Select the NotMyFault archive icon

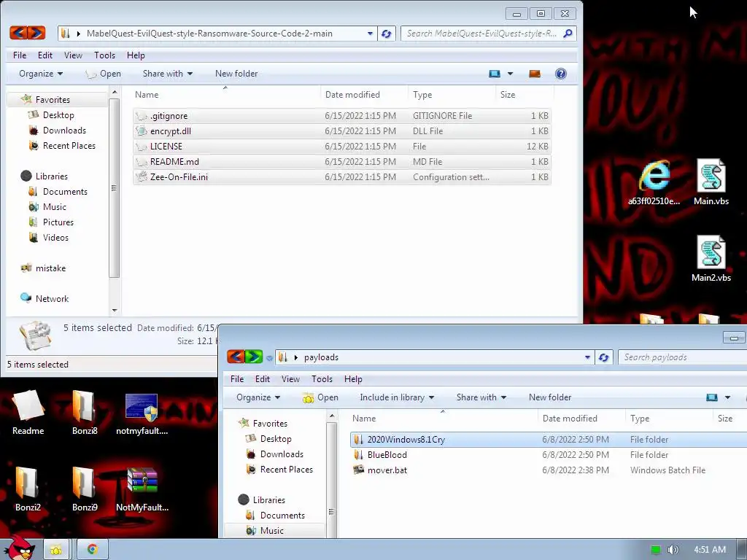[142, 489]
